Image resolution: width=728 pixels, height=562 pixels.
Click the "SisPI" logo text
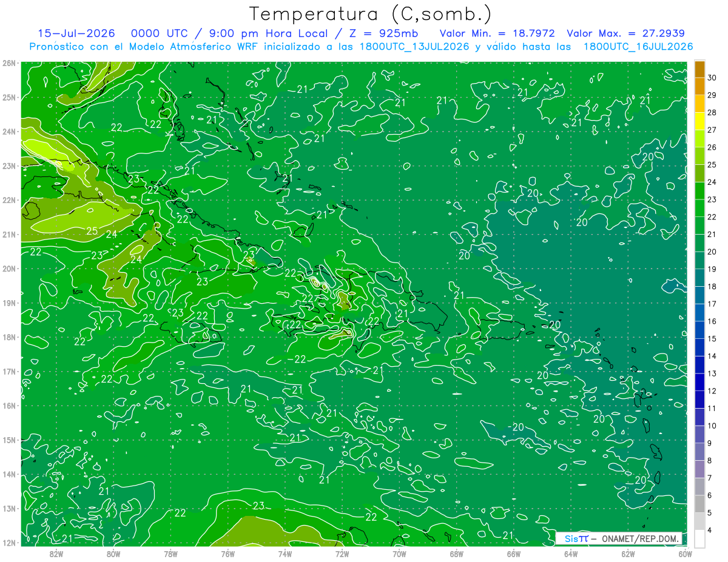(x=576, y=538)
